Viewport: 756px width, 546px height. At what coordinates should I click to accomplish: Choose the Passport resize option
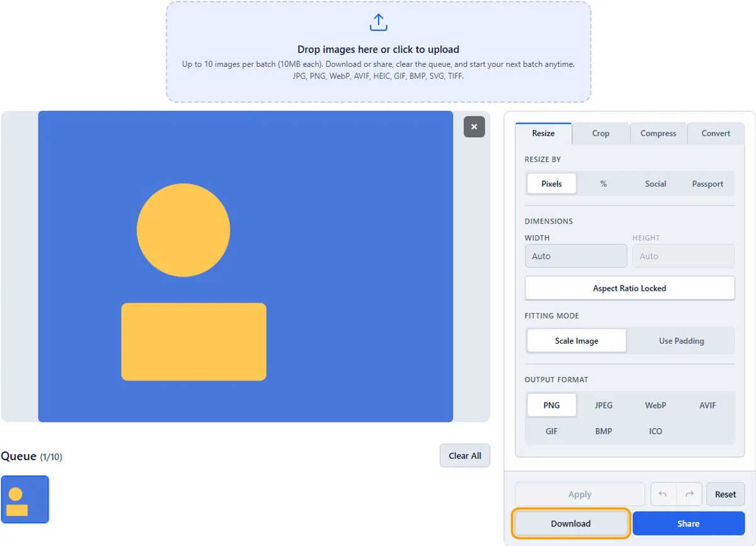pyautogui.click(x=707, y=183)
